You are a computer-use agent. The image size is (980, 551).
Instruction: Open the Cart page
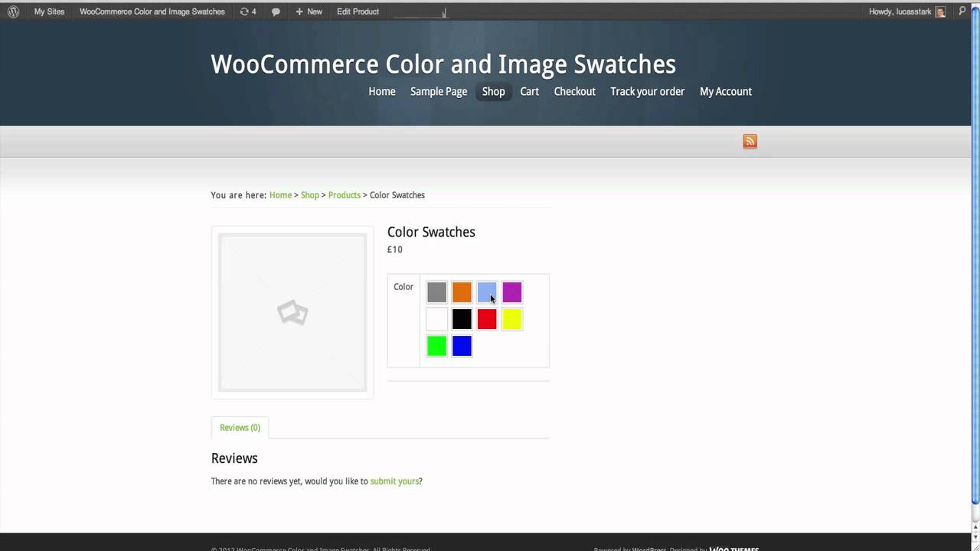click(x=530, y=91)
